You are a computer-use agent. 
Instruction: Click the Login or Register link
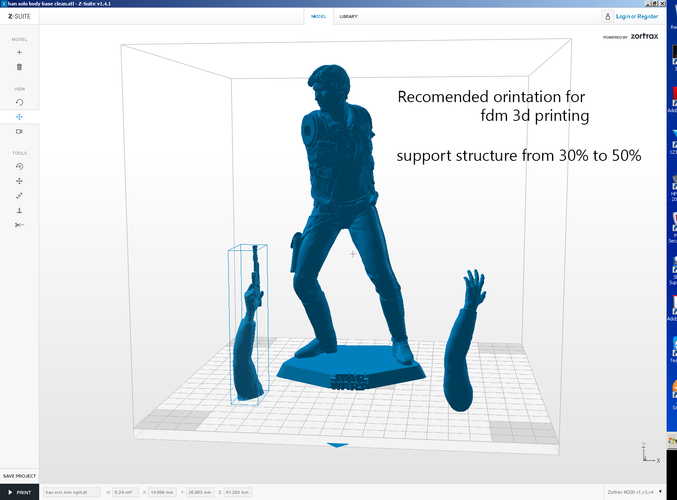637,16
